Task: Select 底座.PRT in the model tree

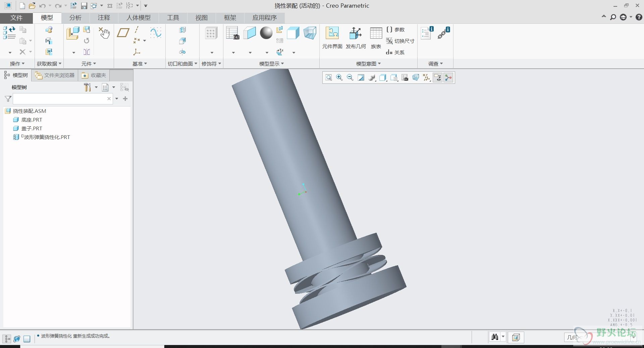Action: pos(28,120)
